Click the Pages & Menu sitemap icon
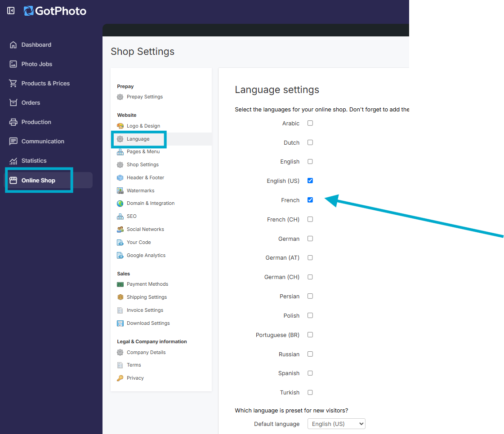The image size is (504, 434). 120,151
